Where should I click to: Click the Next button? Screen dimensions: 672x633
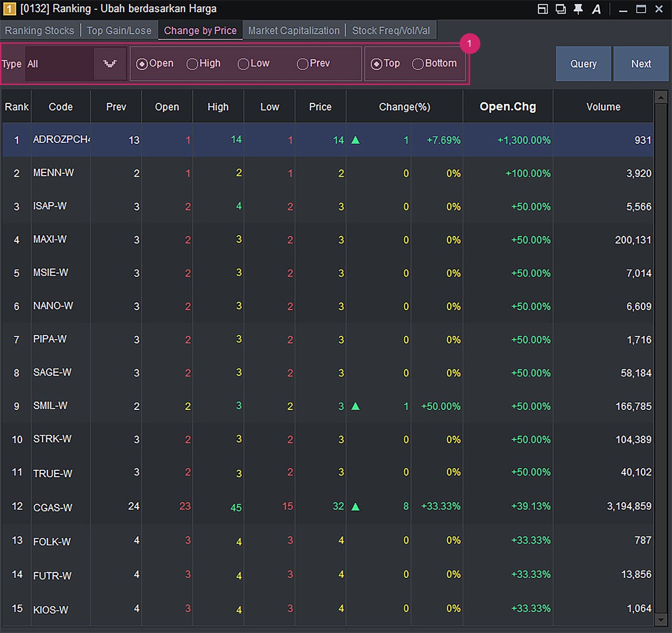(x=640, y=64)
